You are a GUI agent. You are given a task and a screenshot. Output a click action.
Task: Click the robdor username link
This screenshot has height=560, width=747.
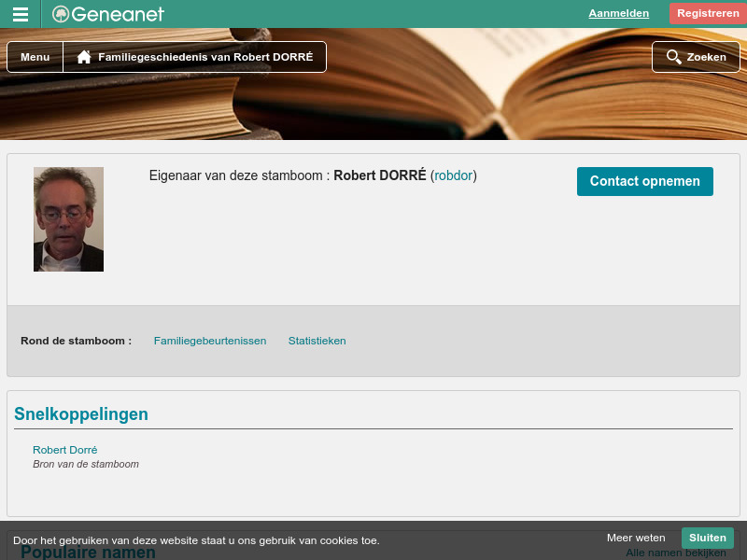pyautogui.click(x=453, y=175)
